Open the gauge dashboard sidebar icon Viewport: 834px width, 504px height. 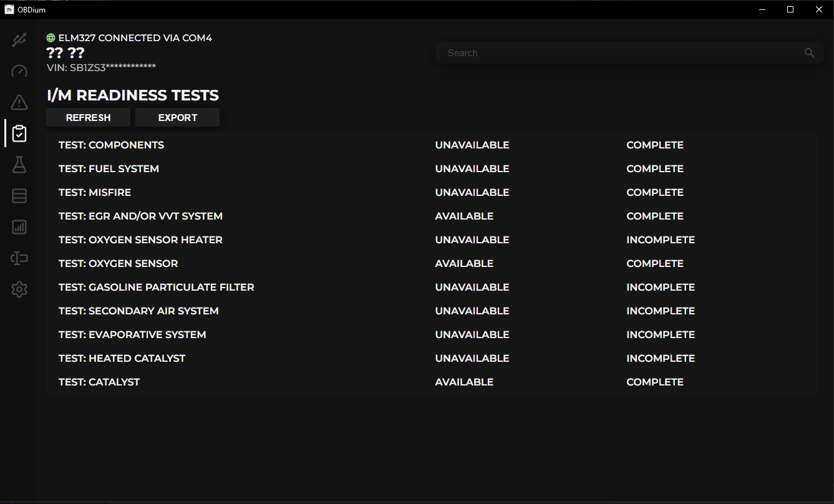(x=19, y=71)
